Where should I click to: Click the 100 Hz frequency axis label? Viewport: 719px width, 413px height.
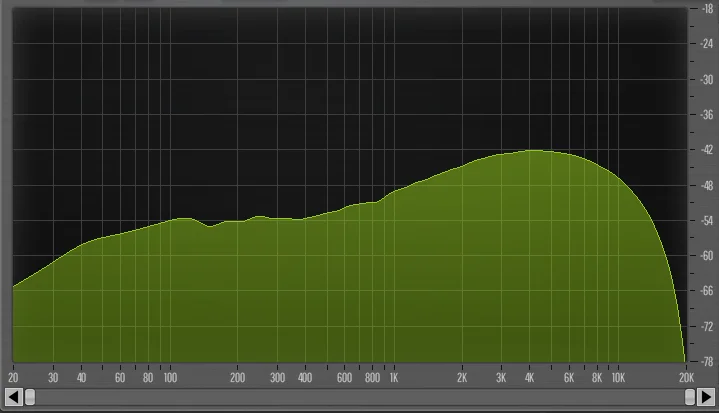point(169,379)
